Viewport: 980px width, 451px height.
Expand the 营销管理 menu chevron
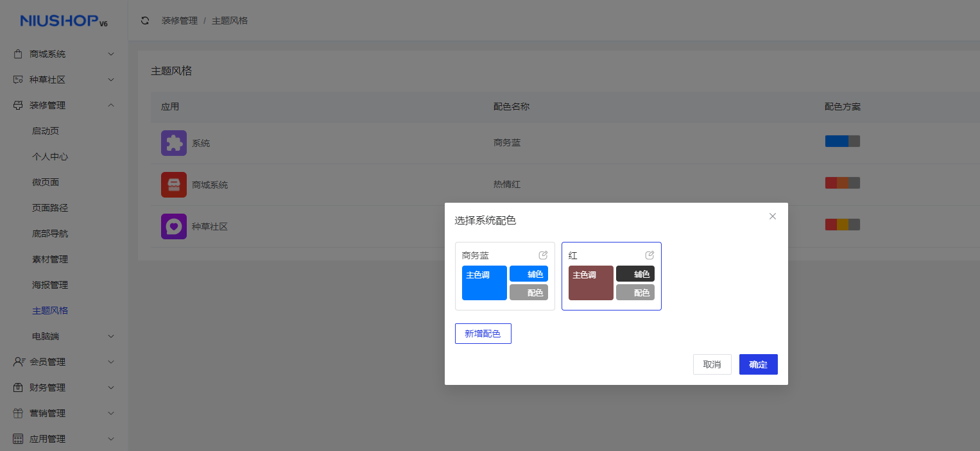coord(111,413)
